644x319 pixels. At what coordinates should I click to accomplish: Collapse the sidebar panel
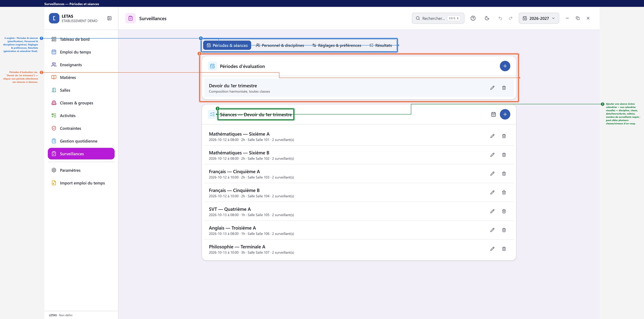click(x=109, y=18)
